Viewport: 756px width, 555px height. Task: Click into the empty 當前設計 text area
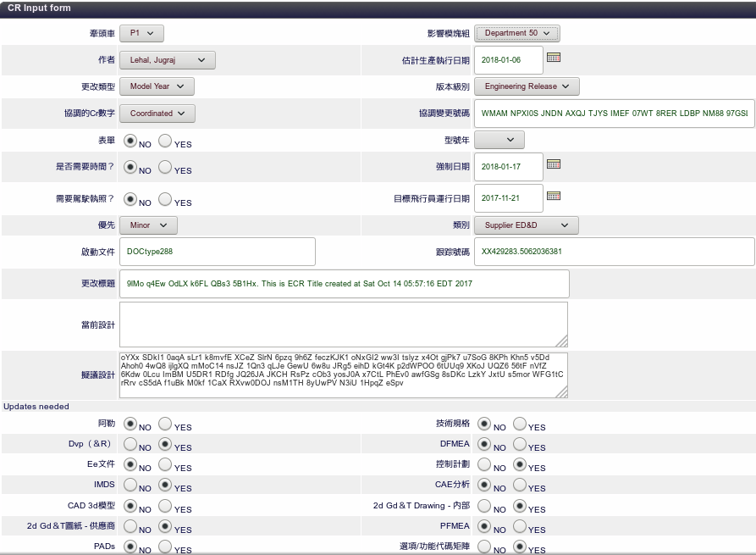(x=343, y=325)
